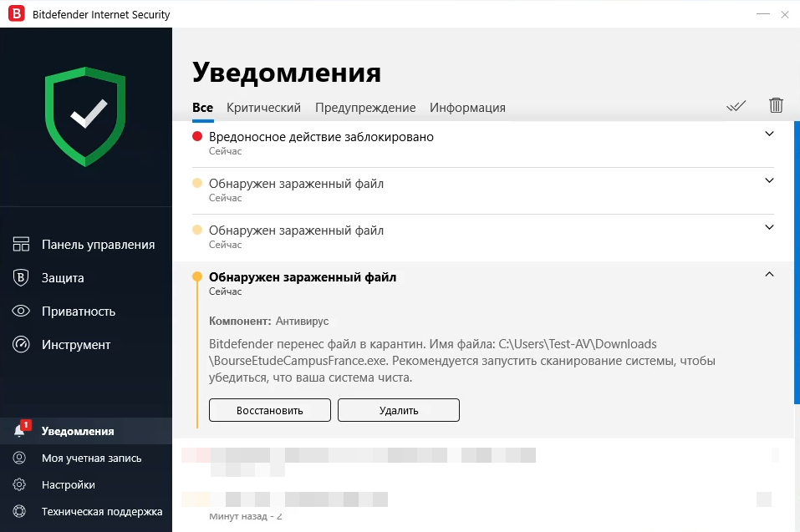This screenshot has width=800, height=532.
Task: Expand the second Обнаружен зараженный файл notification chevron
Action: point(769,227)
